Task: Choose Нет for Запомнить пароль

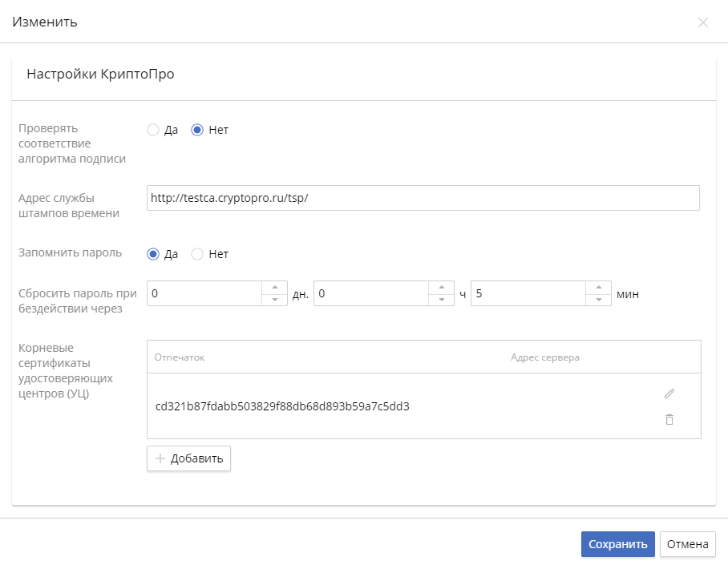Action: tap(196, 254)
